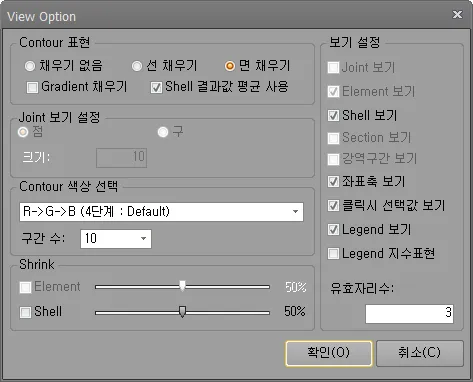Select the 선 채우기 radio option

pyautogui.click(x=137, y=66)
